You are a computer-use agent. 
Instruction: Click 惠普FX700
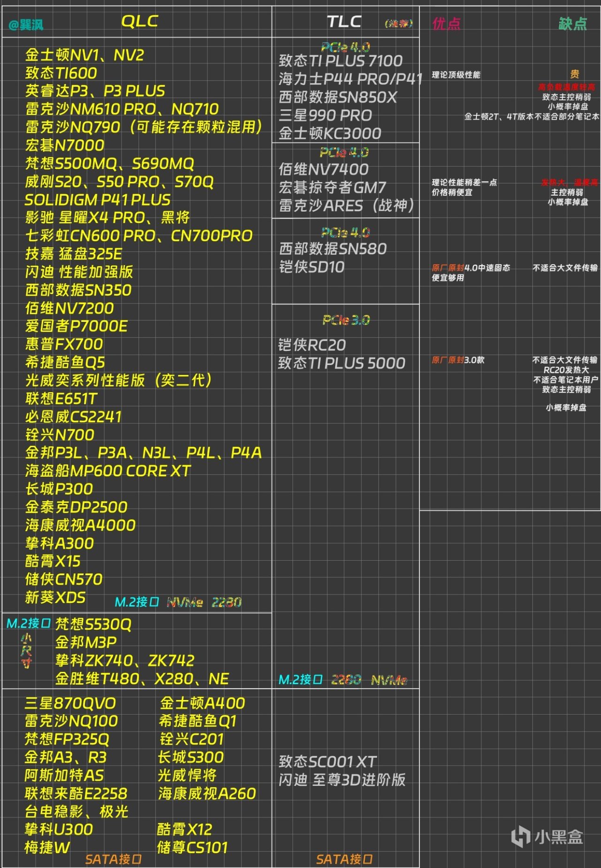tap(64, 344)
